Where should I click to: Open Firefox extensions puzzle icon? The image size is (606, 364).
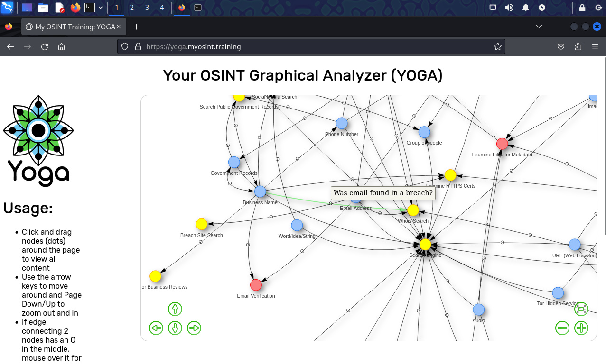pos(578,46)
